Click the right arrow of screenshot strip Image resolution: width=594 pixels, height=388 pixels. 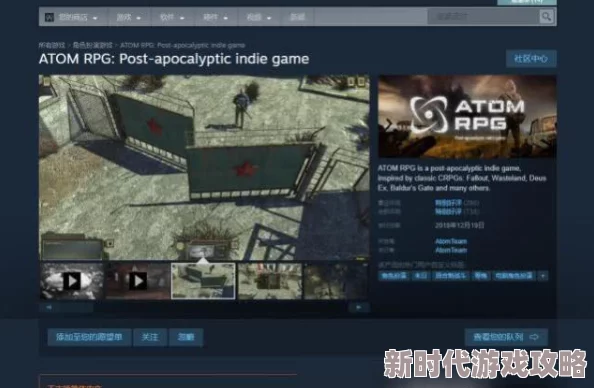click(x=359, y=307)
